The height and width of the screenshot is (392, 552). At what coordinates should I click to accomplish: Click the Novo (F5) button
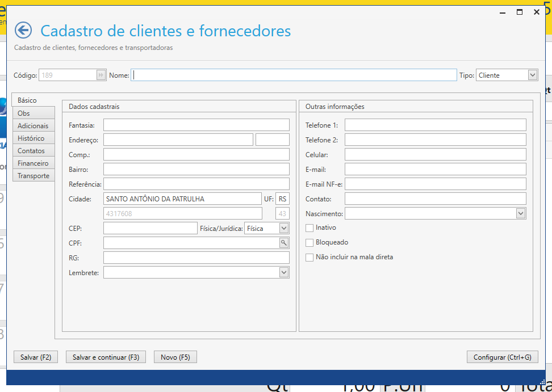175,357
